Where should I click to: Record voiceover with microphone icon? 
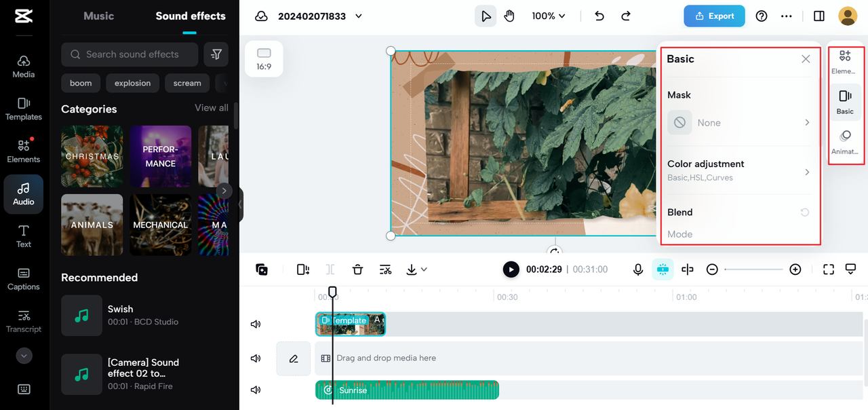pos(638,269)
